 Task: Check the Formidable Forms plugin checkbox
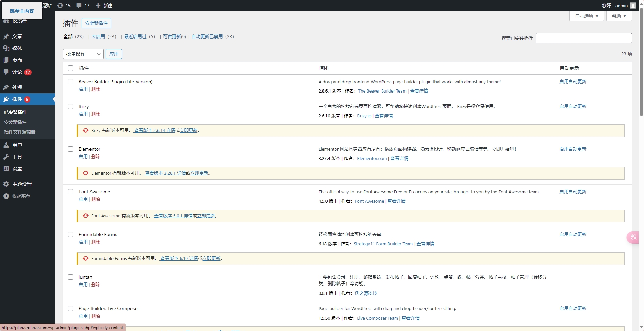pos(71,234)
